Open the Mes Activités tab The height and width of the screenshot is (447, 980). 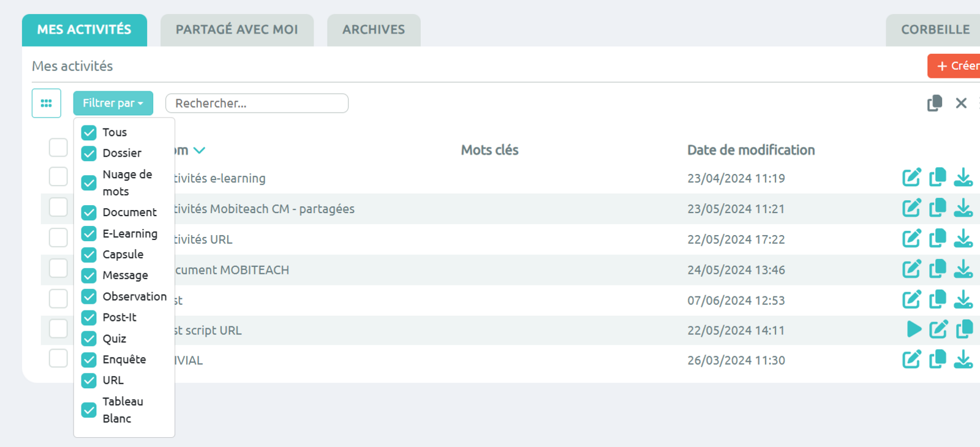pos(85,30)
